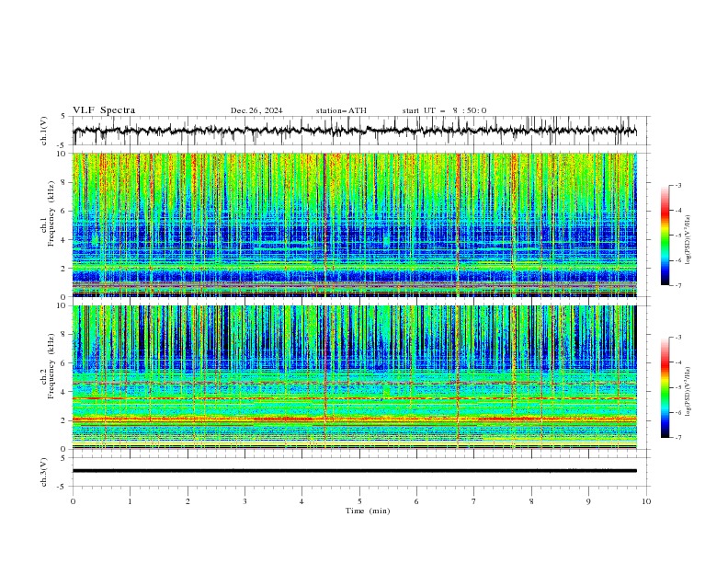Click the ch.1 color scale bar

click(x=665, y=235)
